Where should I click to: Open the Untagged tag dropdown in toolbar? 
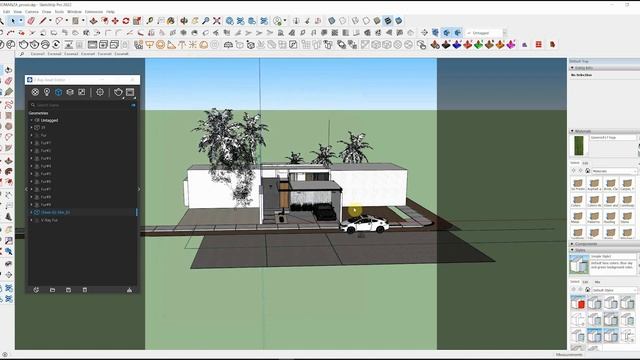[x=486, y=33]
